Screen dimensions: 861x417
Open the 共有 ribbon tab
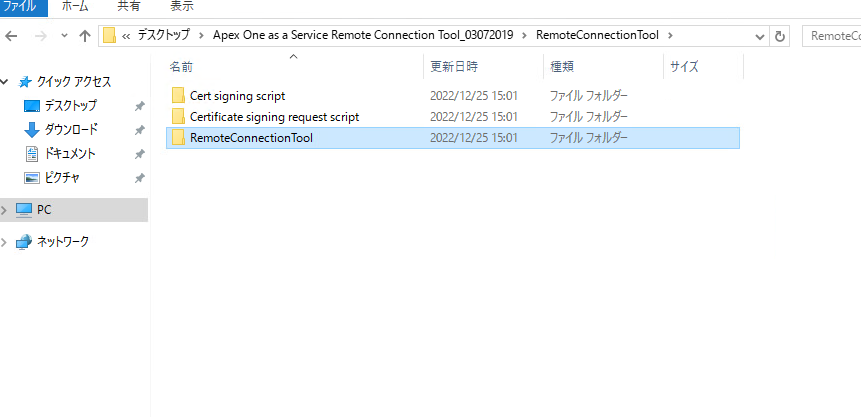click(x=129, y=6)
